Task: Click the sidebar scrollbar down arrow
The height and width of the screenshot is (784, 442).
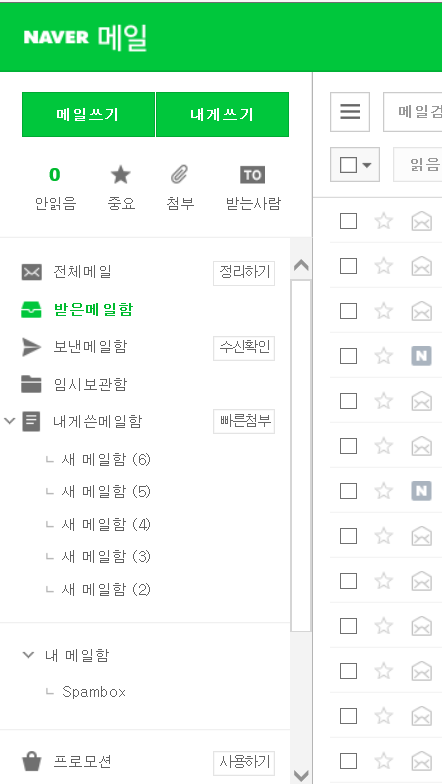Action: click(x=301, y=775)
